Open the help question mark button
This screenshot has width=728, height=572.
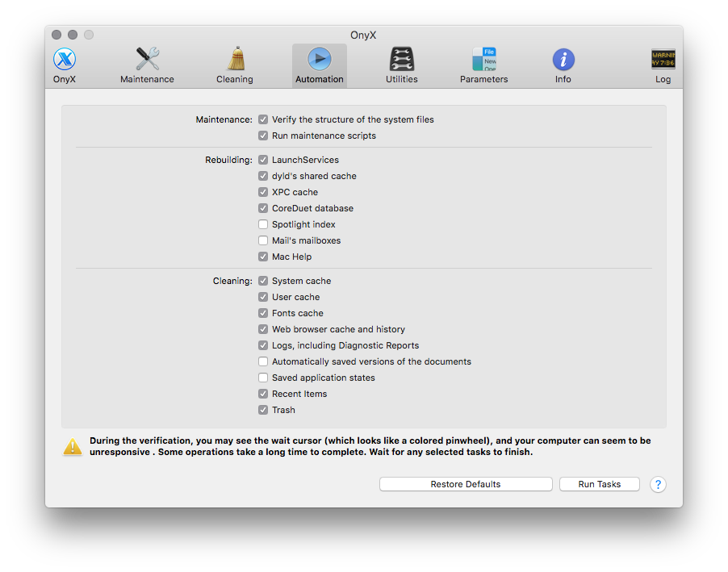pyautogui.click(x=658, y=484)
